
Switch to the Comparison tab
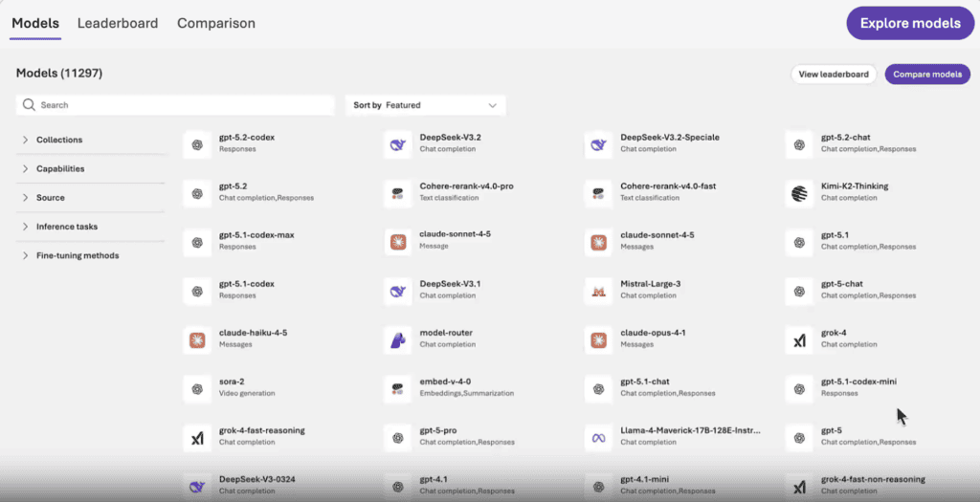(216, 23)
